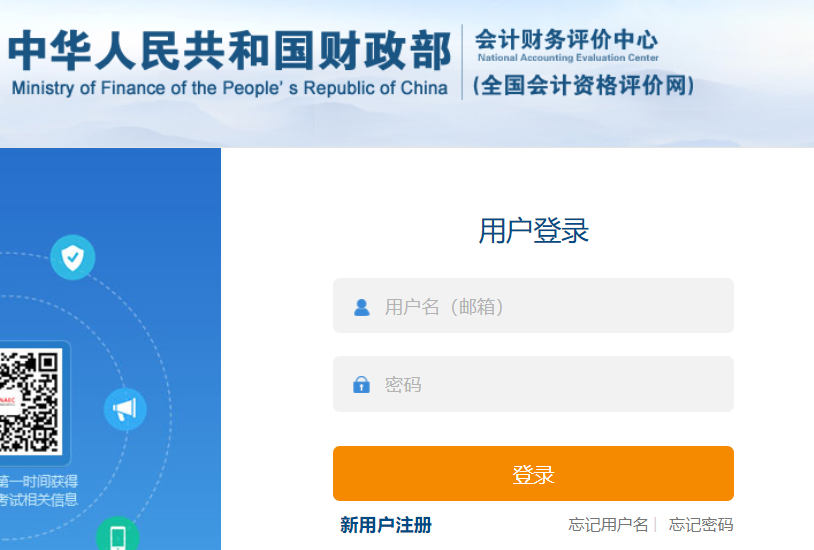Click the user silhouette icon in username field
Image resolution: width=814 pixels, height=550 pixels.
tap(362, 307)
